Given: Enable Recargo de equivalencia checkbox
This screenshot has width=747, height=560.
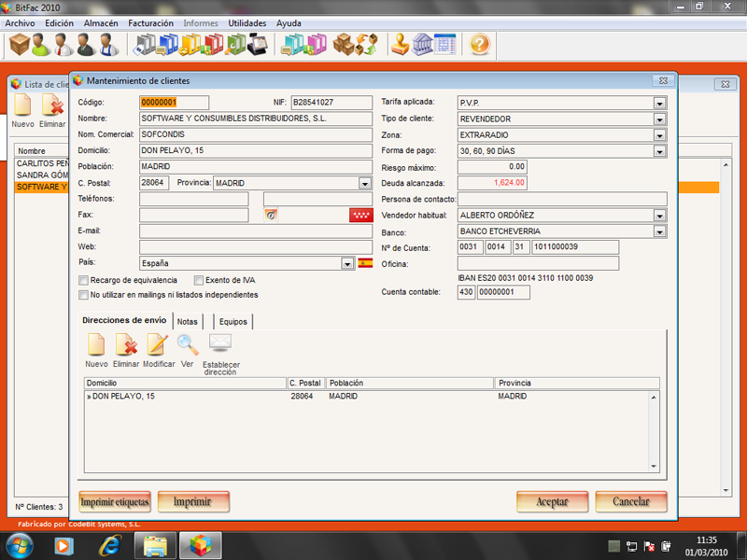Looking at the screenshot, I should click(83, 280).
